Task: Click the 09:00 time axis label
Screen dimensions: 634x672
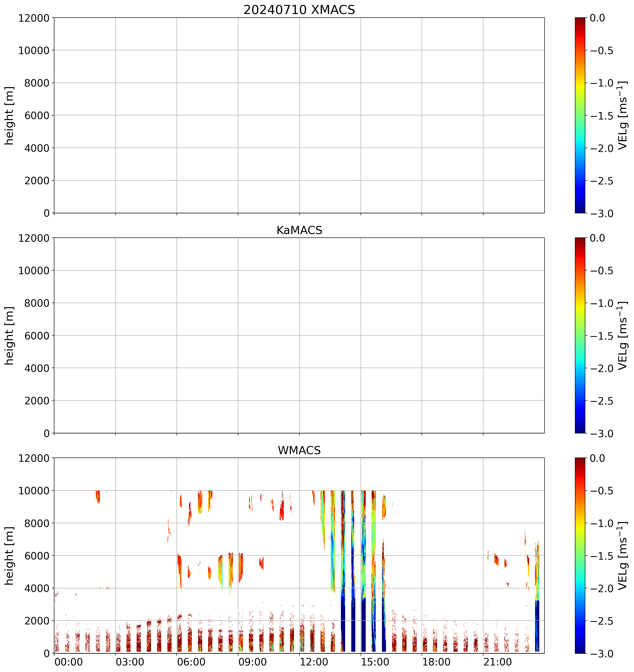Action: tap(253, 662)
